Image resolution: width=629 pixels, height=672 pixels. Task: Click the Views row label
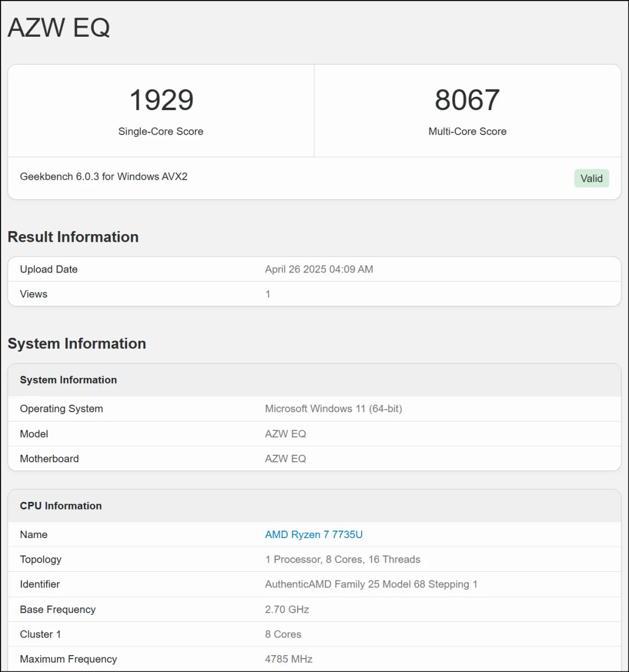(x=33, y=294)
